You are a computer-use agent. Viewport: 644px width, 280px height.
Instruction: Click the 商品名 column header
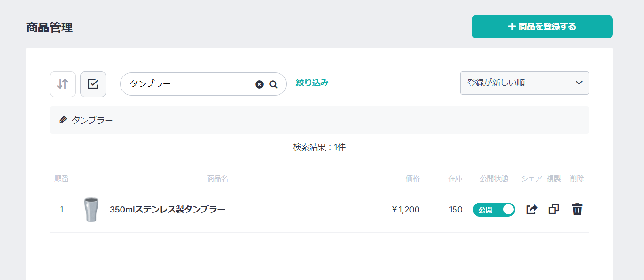click(218, 179)
